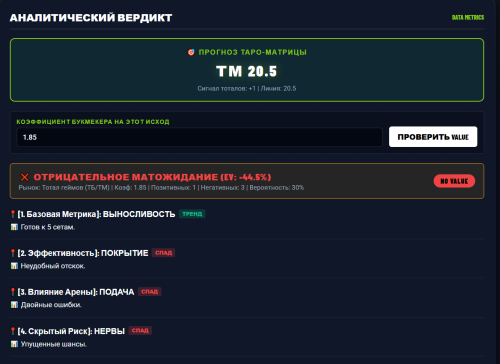Click the target icon beside ПРОГНОЗ ТАРО-МАТРИЦЫ
Image resolution: width=500 pixels, height=364 pixels.
point(191,52)
